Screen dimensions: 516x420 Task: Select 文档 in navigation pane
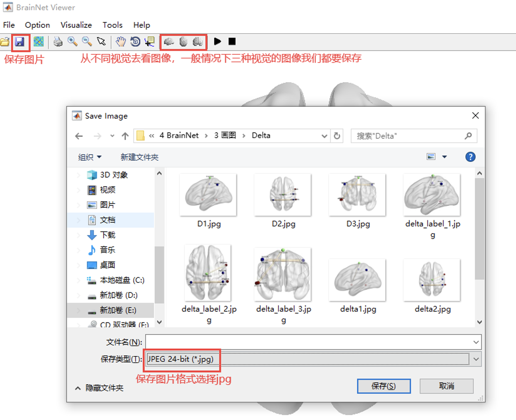pyautogui.click(x=111, y=220)
